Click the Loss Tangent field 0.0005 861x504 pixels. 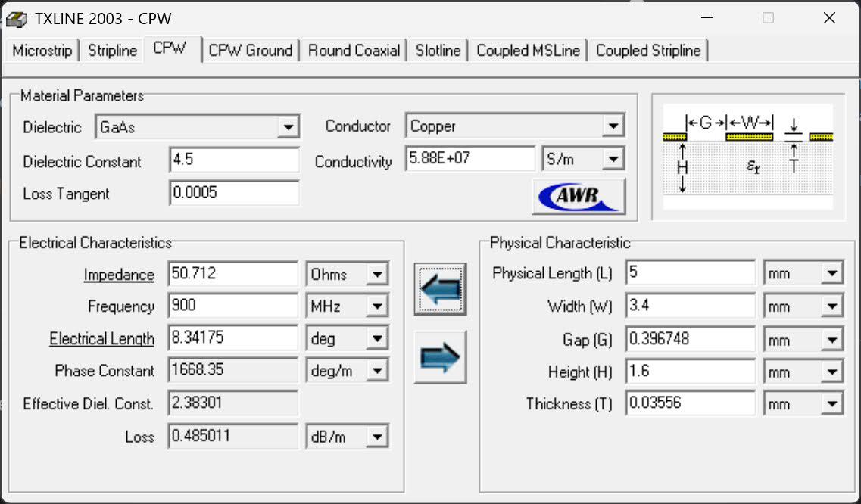(x=235, y=193)
